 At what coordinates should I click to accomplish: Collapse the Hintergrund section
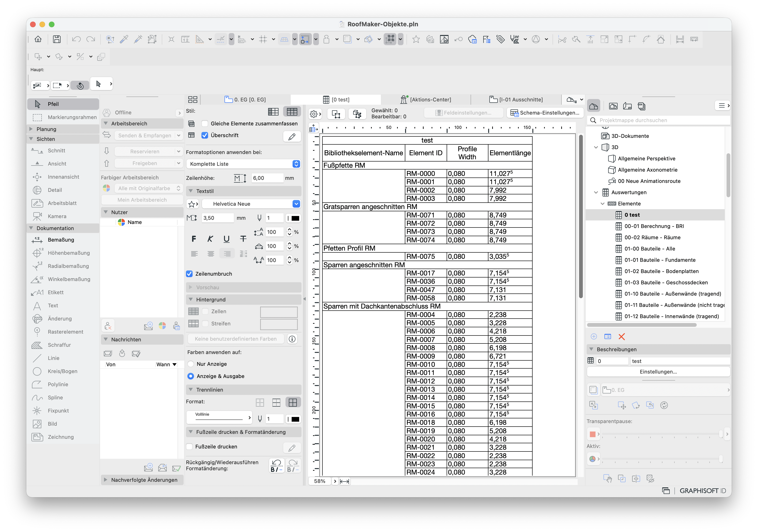[x=190, y=299]
